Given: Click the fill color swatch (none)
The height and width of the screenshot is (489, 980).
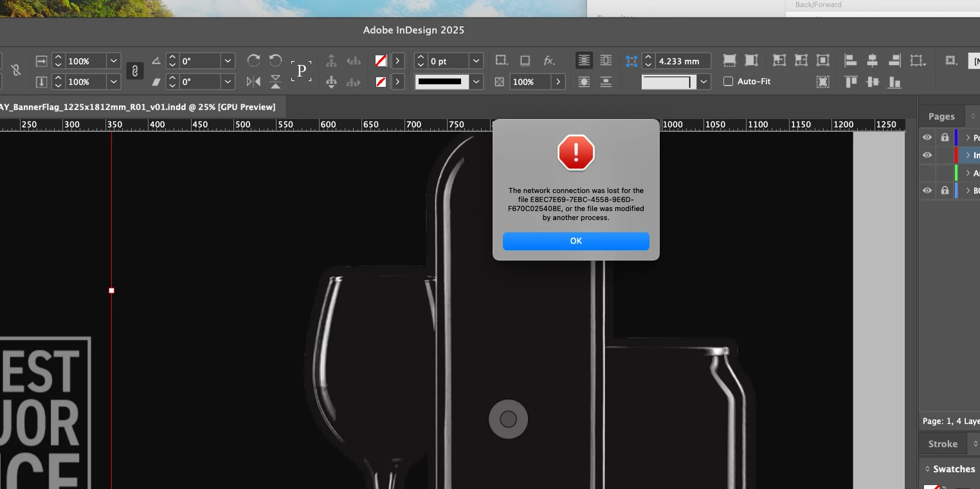Looking at the screenshot, I should [381, 61].
